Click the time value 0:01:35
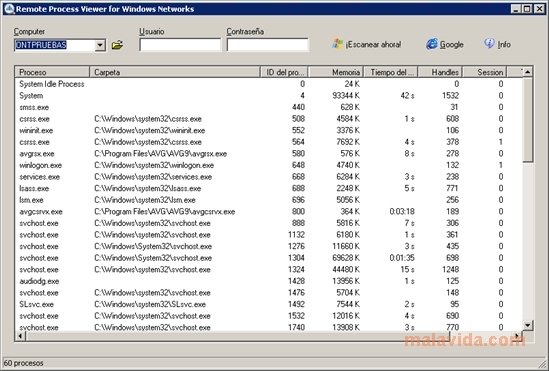The height and width of the screenshot is (371, 549). click(402, 258)
